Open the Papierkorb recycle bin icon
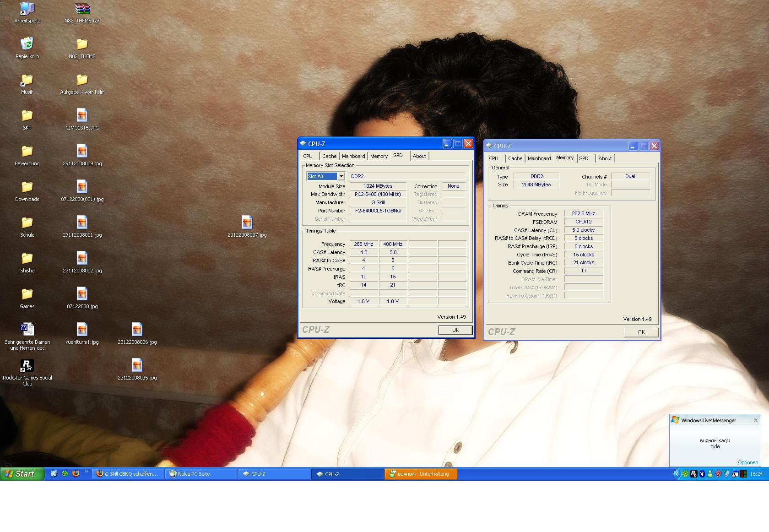The height and width of the screenshot is (532, 769). (27, 44)
